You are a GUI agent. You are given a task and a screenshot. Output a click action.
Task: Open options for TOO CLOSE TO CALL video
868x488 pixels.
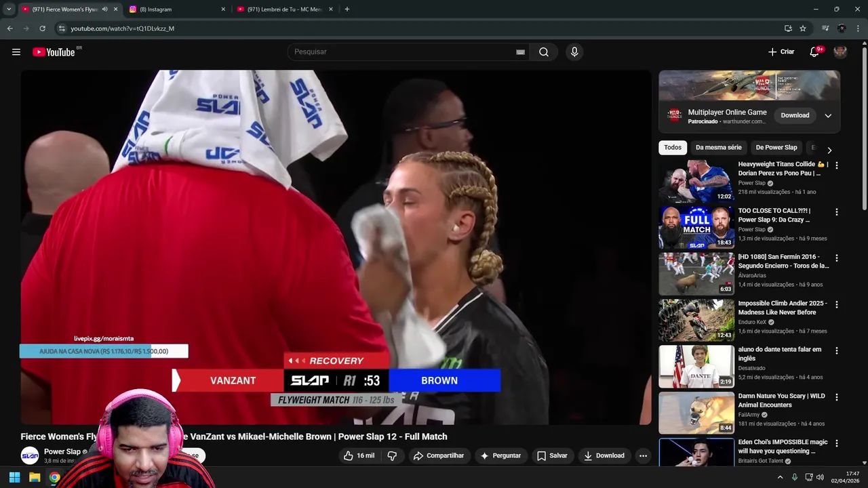coord(836,212)
